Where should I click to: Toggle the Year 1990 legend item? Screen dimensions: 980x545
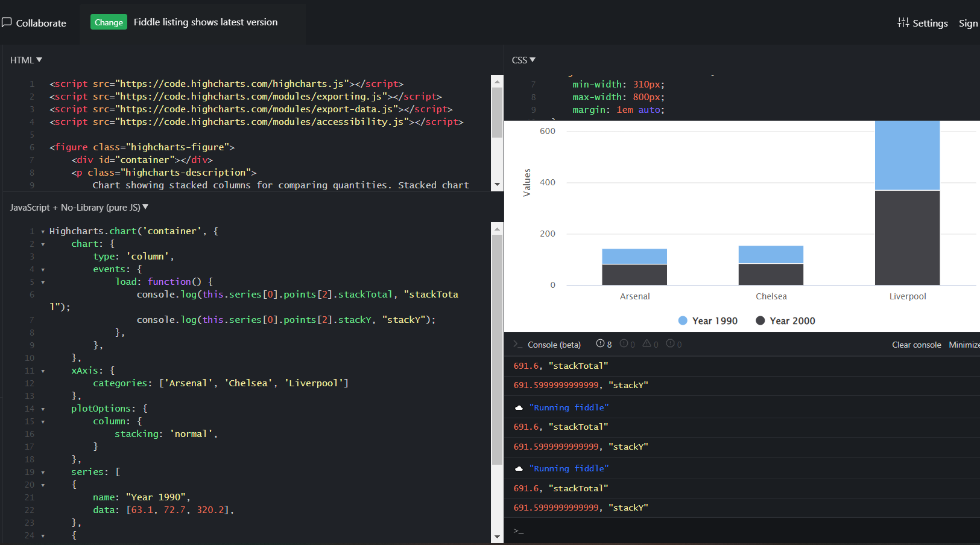[707, 320]
